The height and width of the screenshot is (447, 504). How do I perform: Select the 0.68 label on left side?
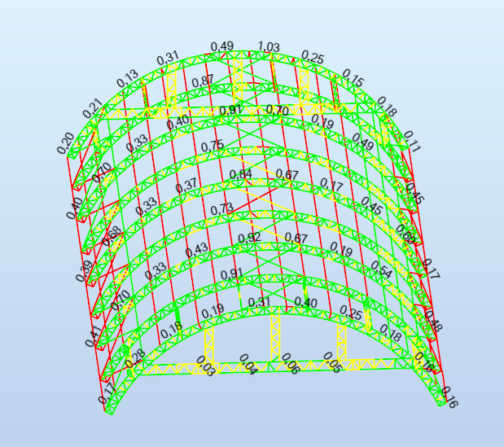[x=113, y=237]
